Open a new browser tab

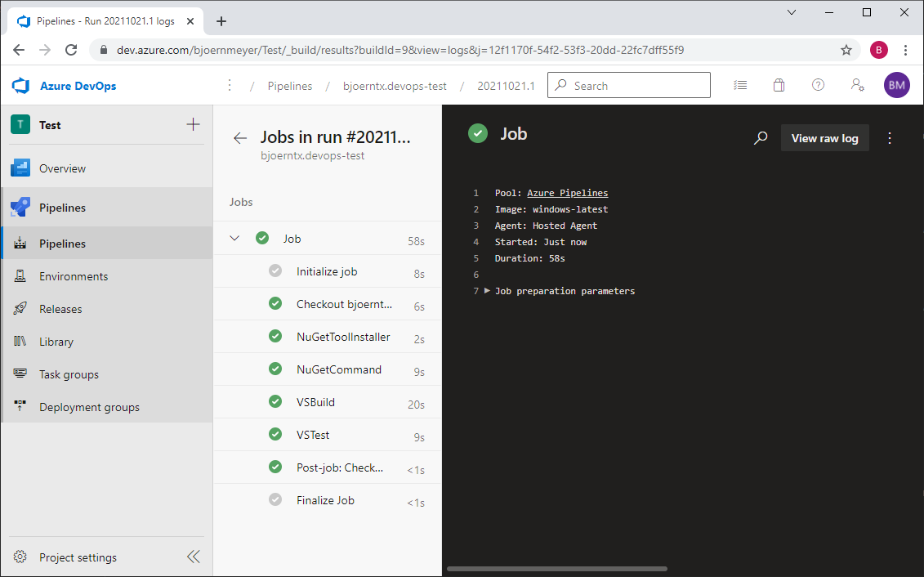point(221,21)
